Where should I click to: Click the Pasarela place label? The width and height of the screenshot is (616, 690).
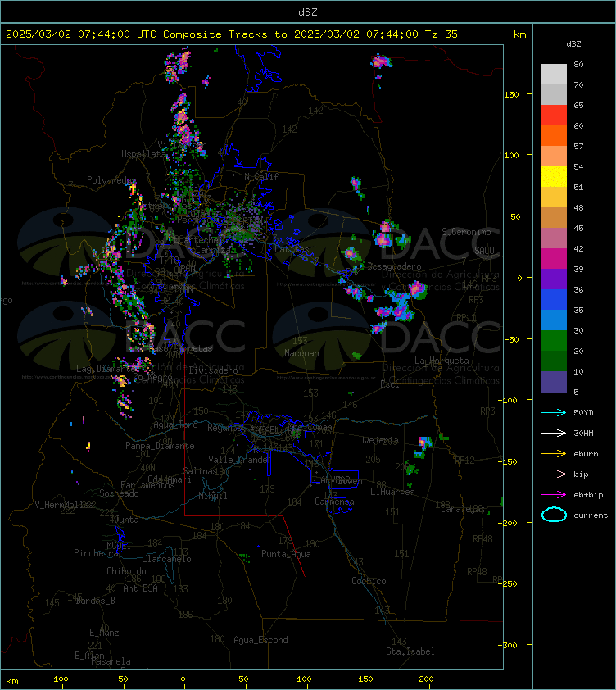111,661
